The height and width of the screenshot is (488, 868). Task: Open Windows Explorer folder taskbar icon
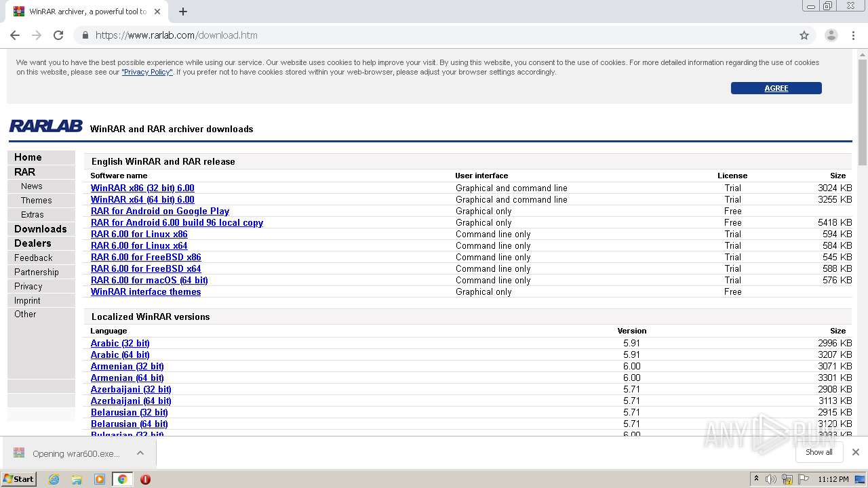(77, 479)
